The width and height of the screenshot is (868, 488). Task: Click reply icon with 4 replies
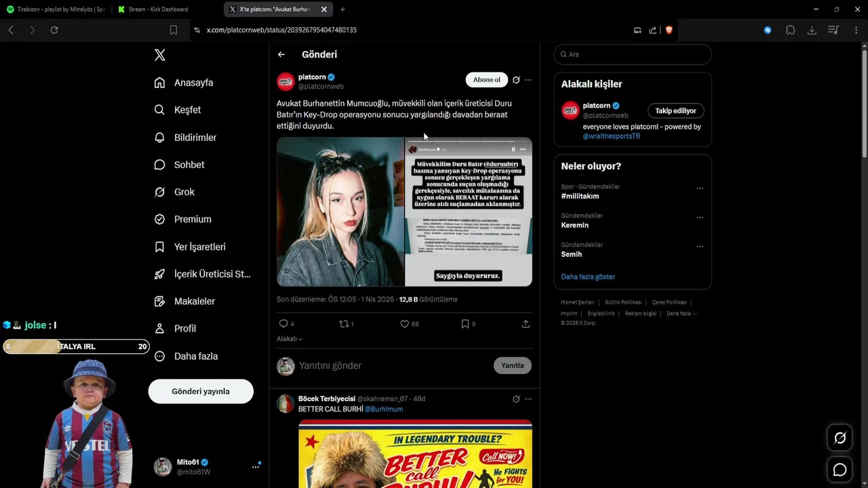click(283, 324)
